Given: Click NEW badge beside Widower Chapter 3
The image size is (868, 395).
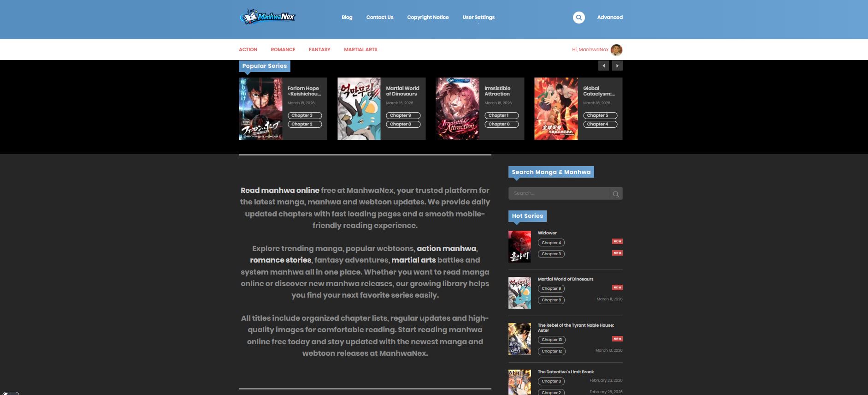Looking at the screenshot, I should pyautogui.click(x=617, y=253).
